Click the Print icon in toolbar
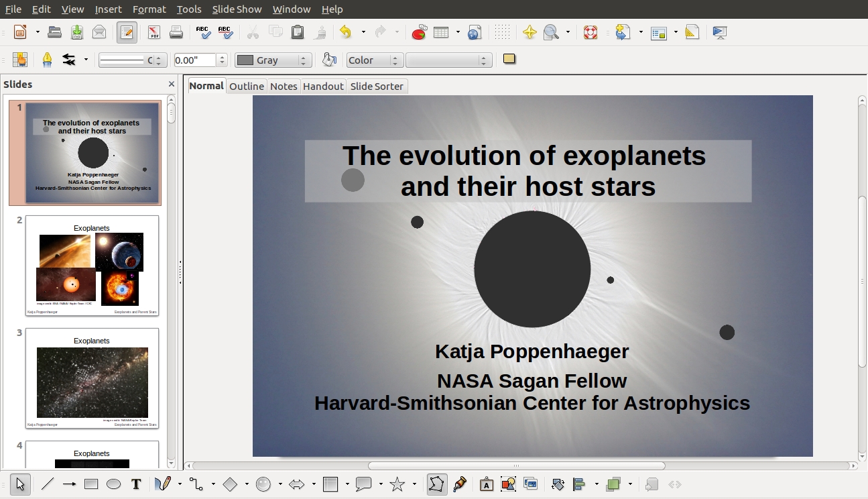 [176, 32]
